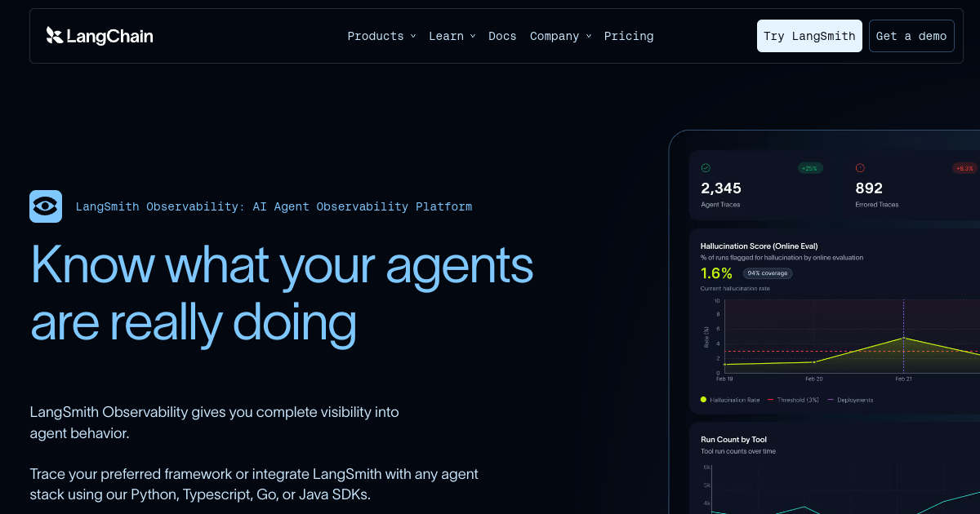Click the 1.6% hallucination rate value

pyautogui.click(x=717, y=273)
